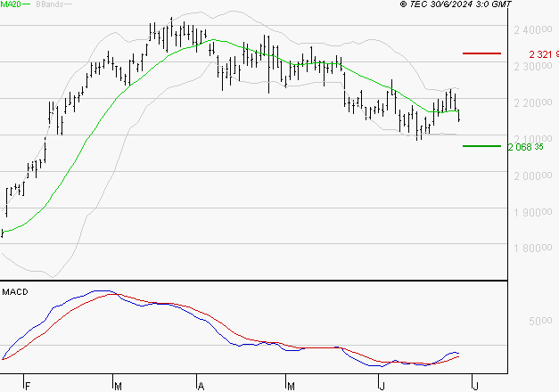
Task: Click the 2 300 price axis label
Action: coord(532,67)
